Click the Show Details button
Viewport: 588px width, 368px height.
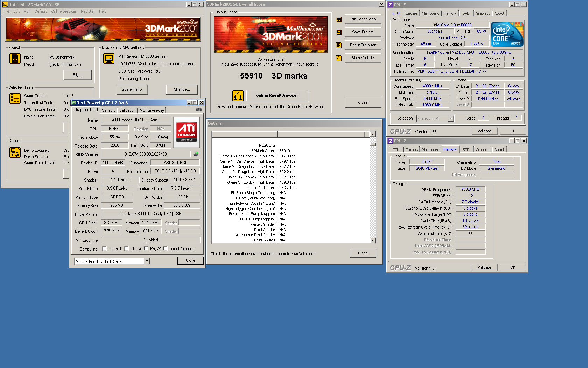point(363,58)
